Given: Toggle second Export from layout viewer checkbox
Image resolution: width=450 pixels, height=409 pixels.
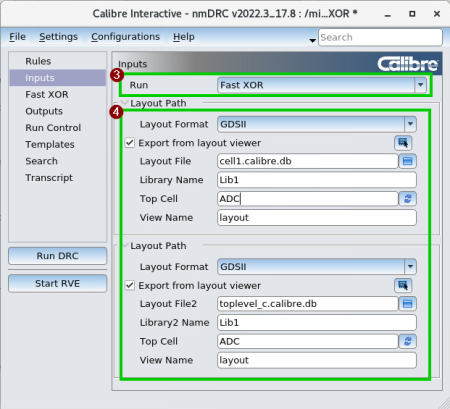Looking at the screenshot, I should click(x=130, y=286).
